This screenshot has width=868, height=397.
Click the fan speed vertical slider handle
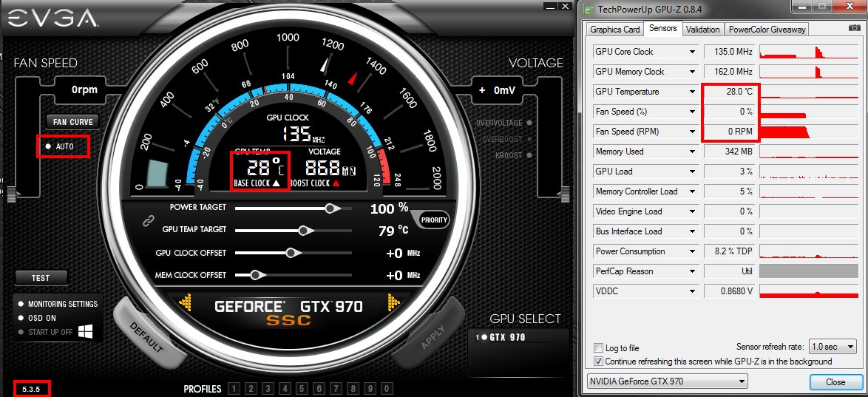(12, 193)
